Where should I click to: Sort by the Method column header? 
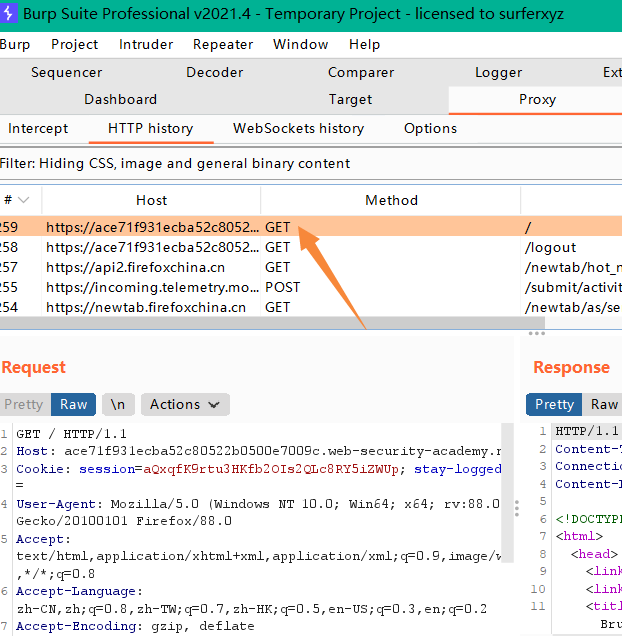pos(391,200)
